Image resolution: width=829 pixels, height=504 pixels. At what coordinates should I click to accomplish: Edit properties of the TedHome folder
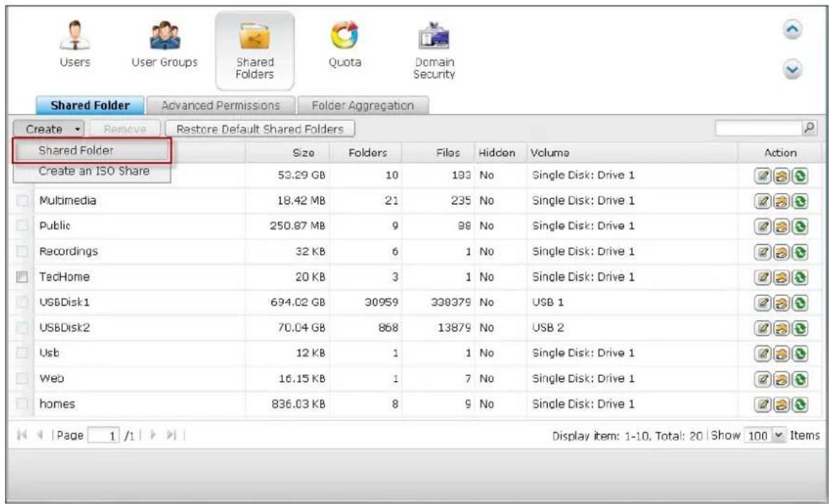pos(762,277)
